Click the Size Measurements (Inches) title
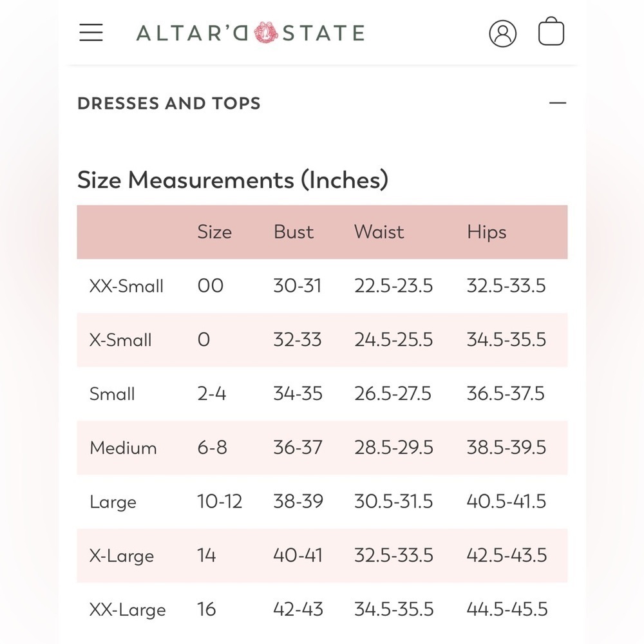Screen dimensions: 644x644 tap(232, 180)
